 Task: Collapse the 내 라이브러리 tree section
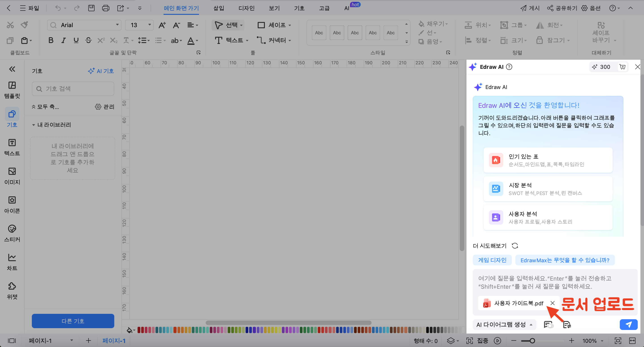pyautogui.click(x=34, y=125)
